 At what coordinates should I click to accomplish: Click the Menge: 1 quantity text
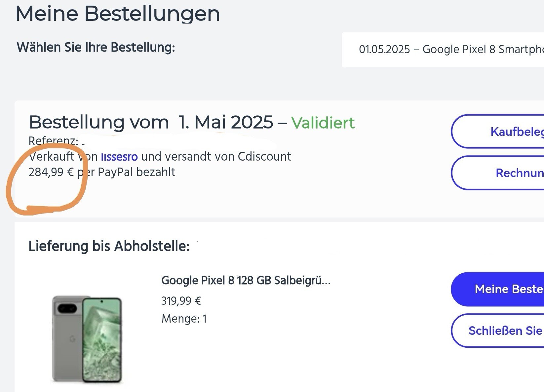pos(184,319)
